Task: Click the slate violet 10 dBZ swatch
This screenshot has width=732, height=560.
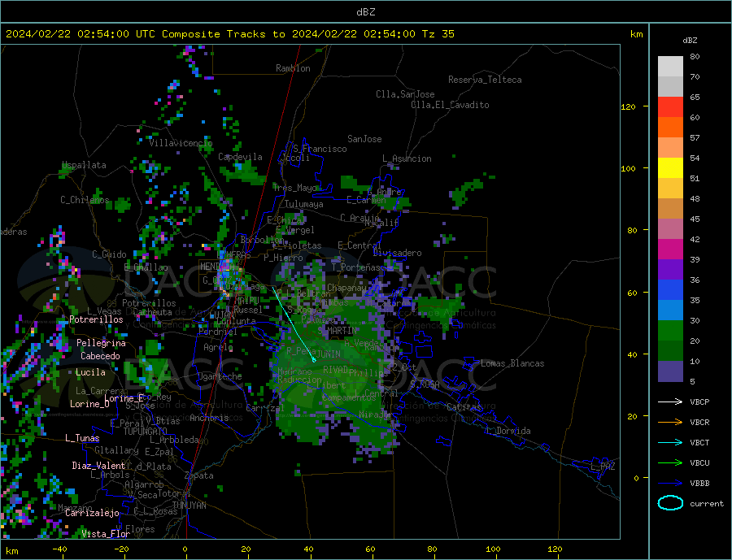Action: coord(670,371)
